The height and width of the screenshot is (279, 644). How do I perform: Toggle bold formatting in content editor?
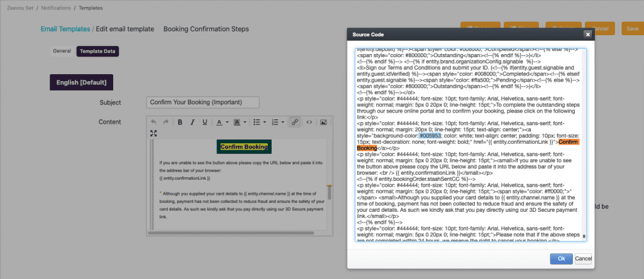coord(180,122)
